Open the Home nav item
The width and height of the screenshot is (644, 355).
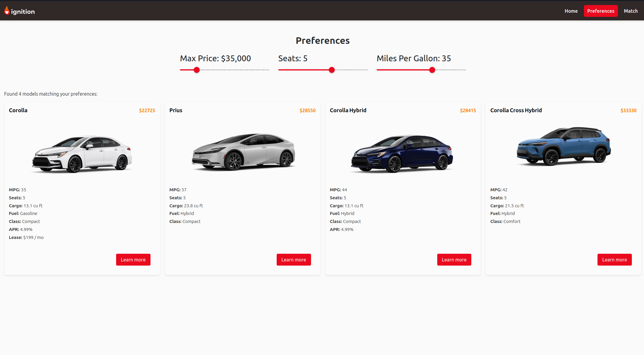click(x=571, y=11)
